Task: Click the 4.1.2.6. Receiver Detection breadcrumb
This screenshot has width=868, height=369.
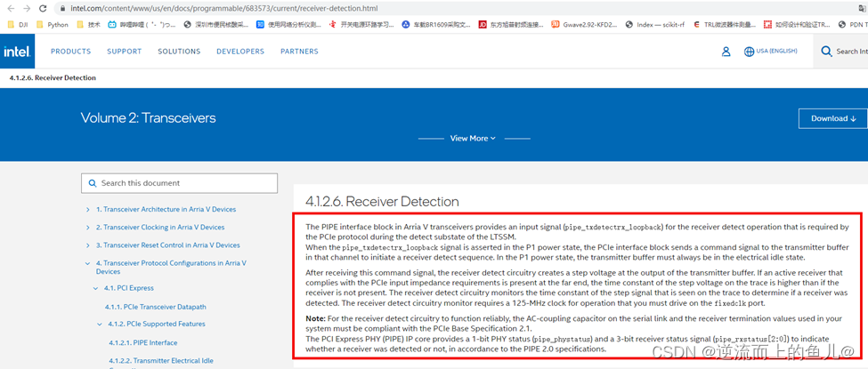Action: coord(53,78)
